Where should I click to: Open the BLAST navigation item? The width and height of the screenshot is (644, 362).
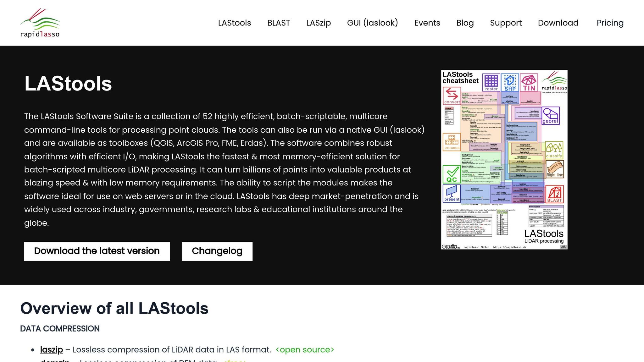click(278, 23)
